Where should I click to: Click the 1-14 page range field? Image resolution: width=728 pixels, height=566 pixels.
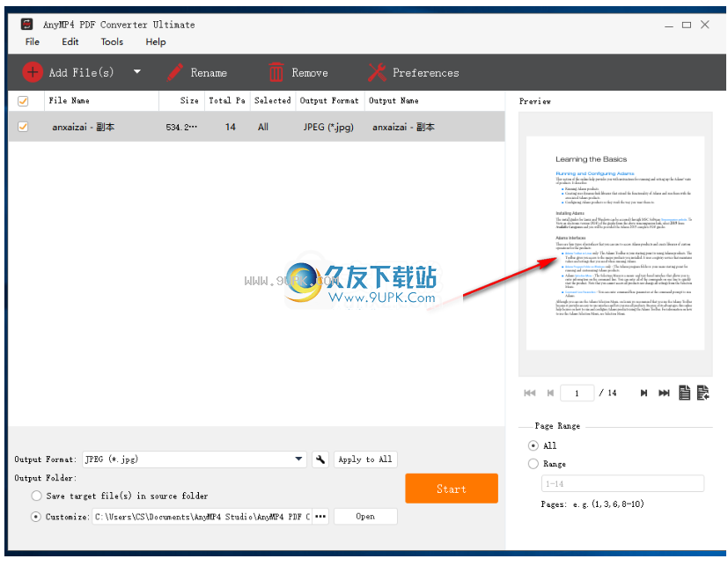click(x=622, y=483)
